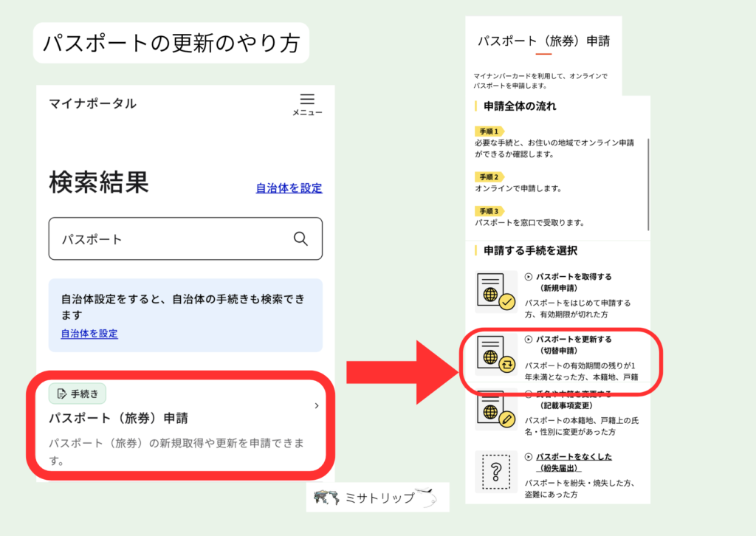Screen dimensions: 756x536
Task: Click the 紛失届出 question mark icon
Action: [x=495, y=471]
